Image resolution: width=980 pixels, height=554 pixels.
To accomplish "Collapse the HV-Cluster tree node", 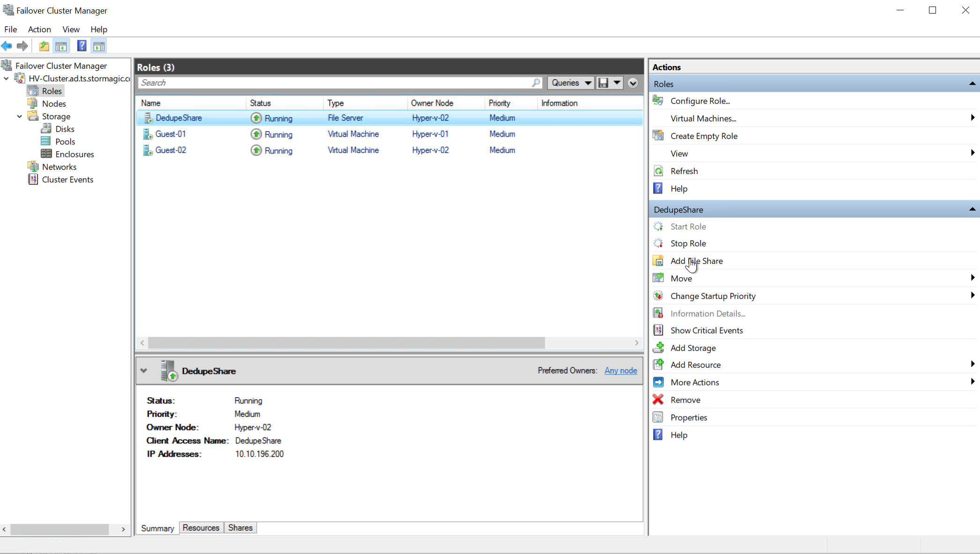I will (6, 79).
